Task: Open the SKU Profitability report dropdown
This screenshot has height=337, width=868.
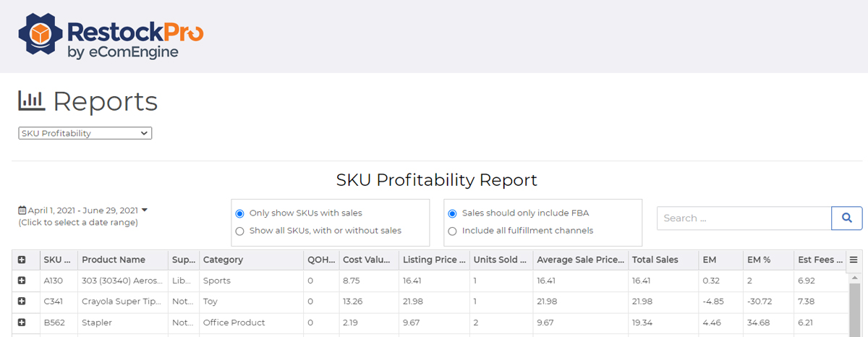Action: click(x=85, y=133)
